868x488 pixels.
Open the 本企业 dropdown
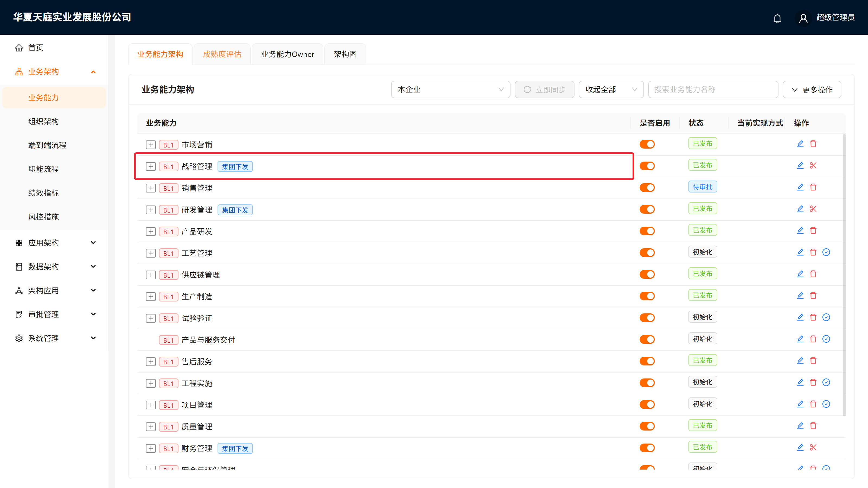click(451, 89)
